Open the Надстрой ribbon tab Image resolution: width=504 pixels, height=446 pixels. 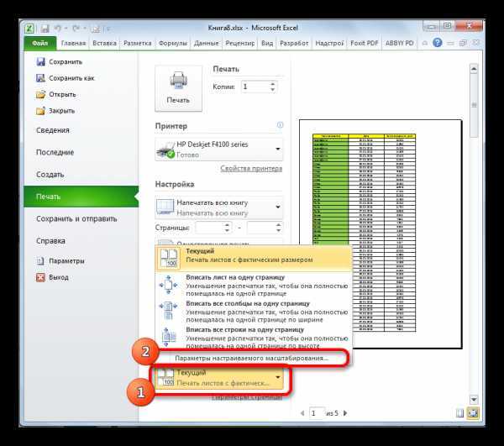pyautogui.click(x=329, y=43)
